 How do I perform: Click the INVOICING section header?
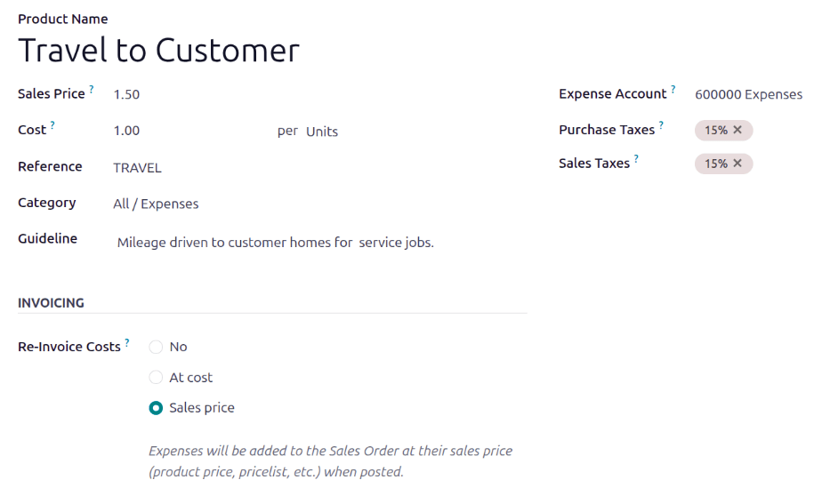[51, 303]
